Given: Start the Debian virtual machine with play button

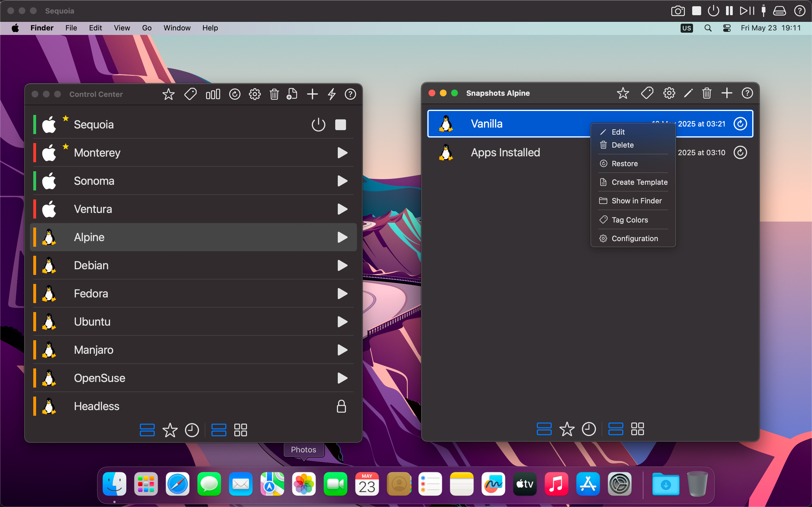Looking at the screenshot, I should click(342, 266).
